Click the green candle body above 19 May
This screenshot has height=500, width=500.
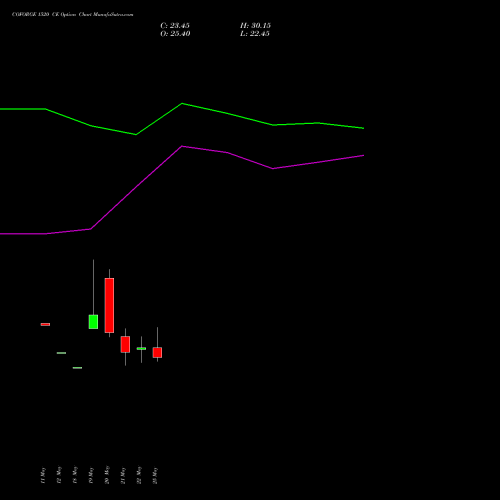tap(93, 322)
